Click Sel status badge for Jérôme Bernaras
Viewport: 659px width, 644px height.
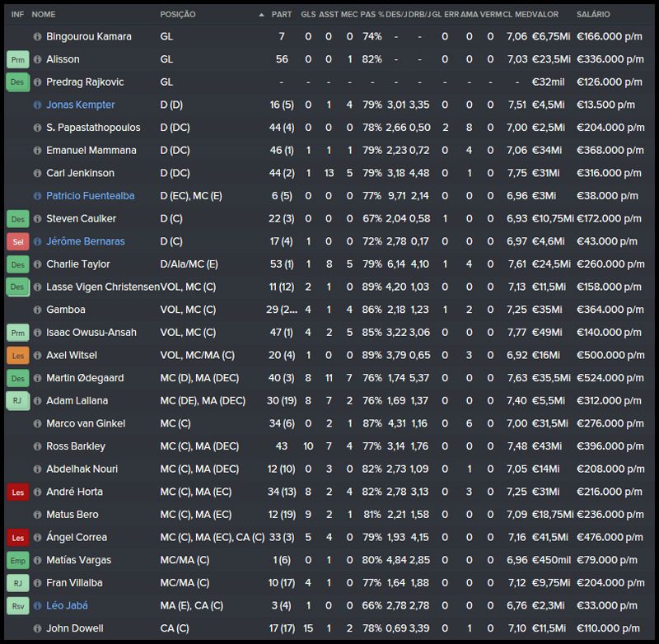coord(17,242)
